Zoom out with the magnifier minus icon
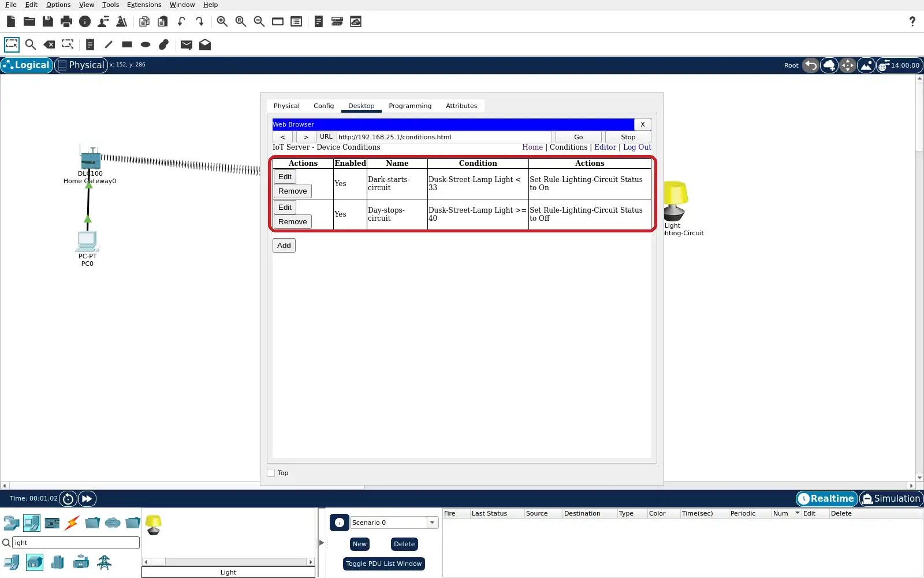Viewport: 924px width, 578px height. coord(259,21)
